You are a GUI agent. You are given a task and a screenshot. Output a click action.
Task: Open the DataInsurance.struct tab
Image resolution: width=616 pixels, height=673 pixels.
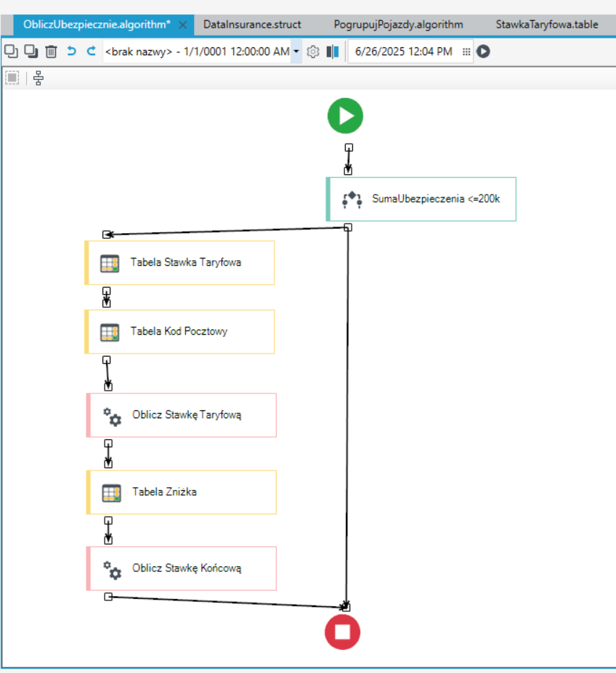click(252, 25)
